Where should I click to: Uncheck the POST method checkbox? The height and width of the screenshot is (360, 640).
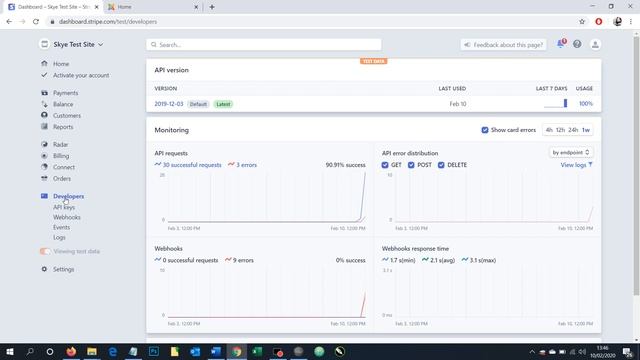coord(411,165)
